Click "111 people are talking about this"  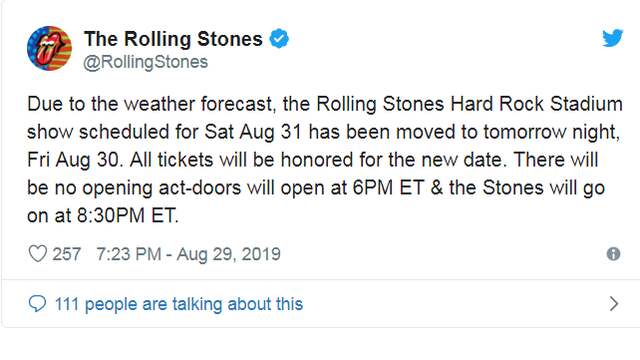179,304
